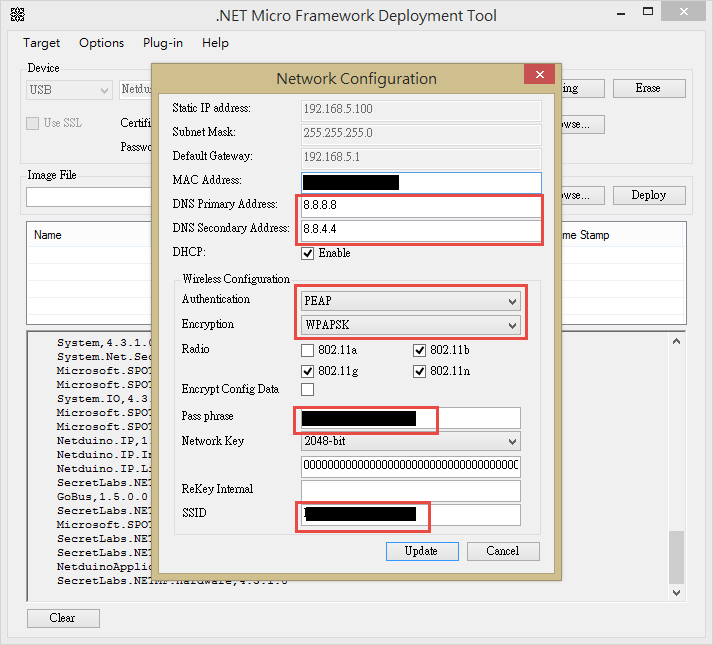713x645 pixels.
Task: Uncheck the 802.11g radio checkbox
Action: (x=307, y=371)
